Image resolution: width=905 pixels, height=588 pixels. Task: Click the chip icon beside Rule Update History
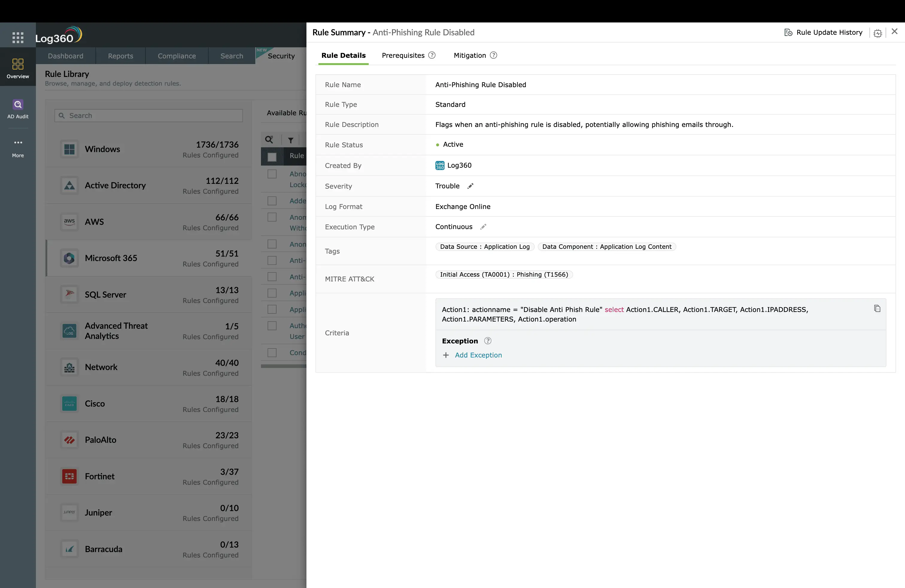coord(878,33)
